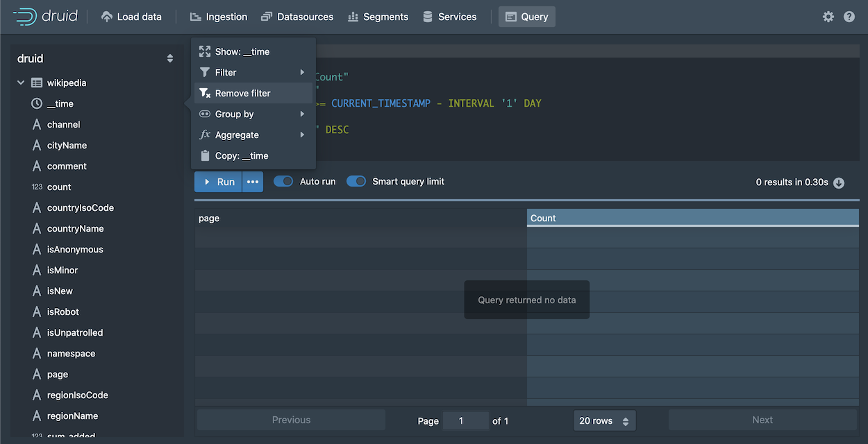868x444 pixels.
Task: Click the string icon beside isNew
Action: click(37, 291)
